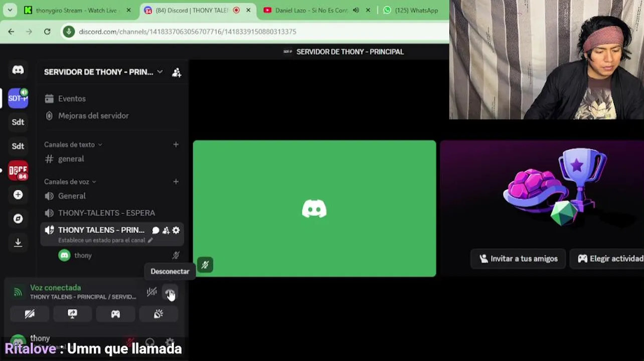
Task: Click SERVIDOR DE THONY - PRINCIPAL header title
Action: (350, 52)
